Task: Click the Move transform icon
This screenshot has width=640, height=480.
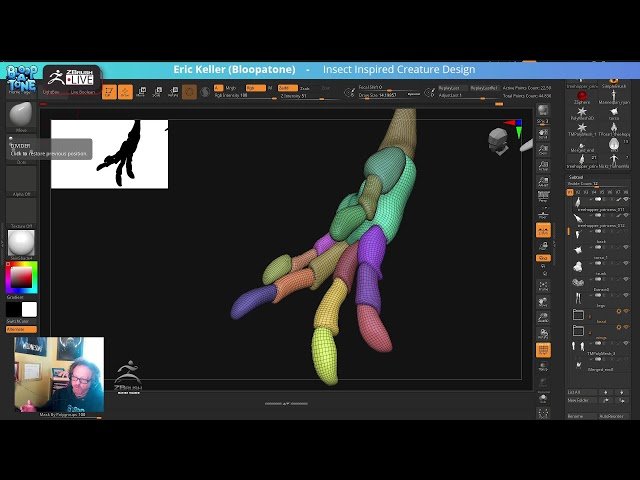Action: click(x=141, y=91)
